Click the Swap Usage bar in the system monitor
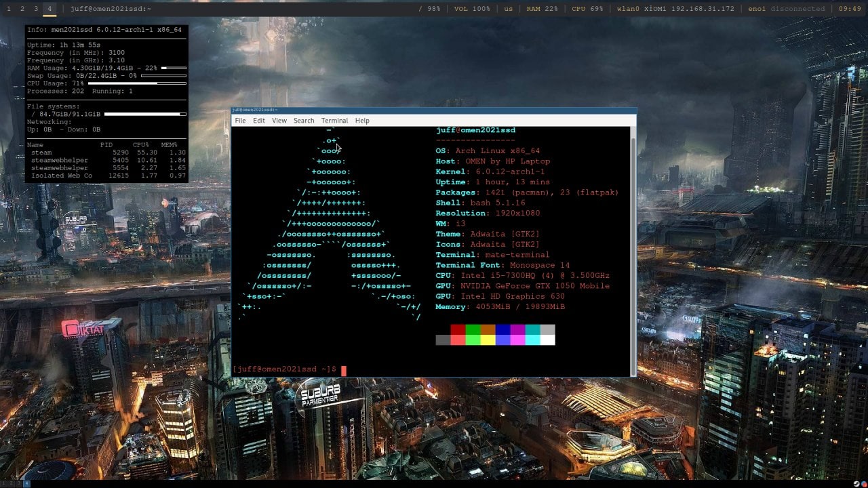This screenshot has width=868, height=488. pos(163,76)
